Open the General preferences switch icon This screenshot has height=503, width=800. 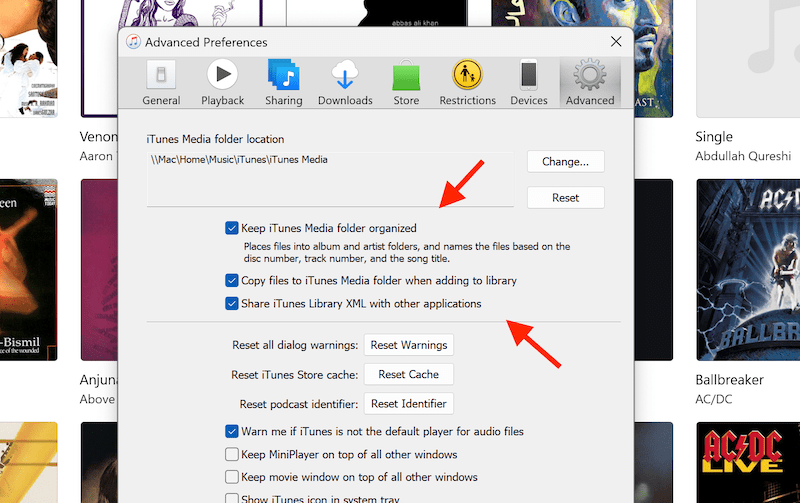(161, 77)
